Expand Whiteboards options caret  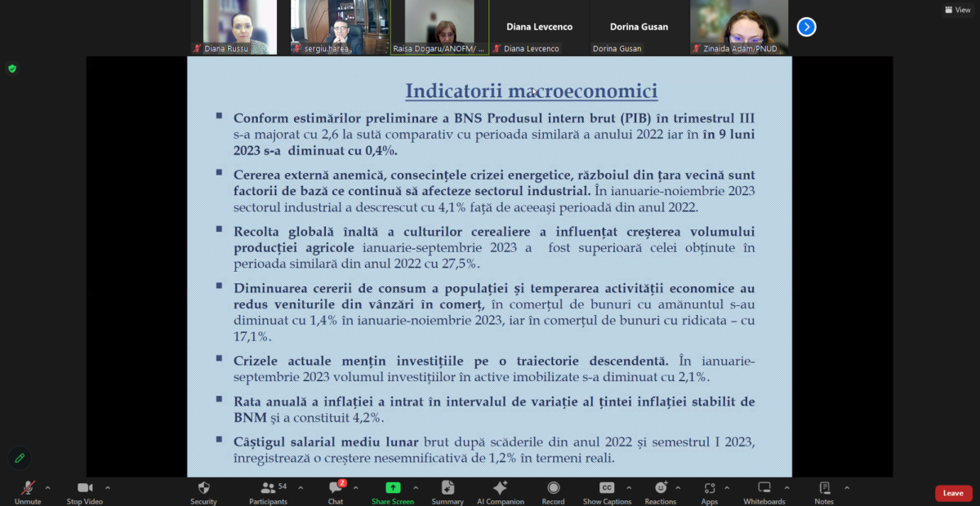789,488
